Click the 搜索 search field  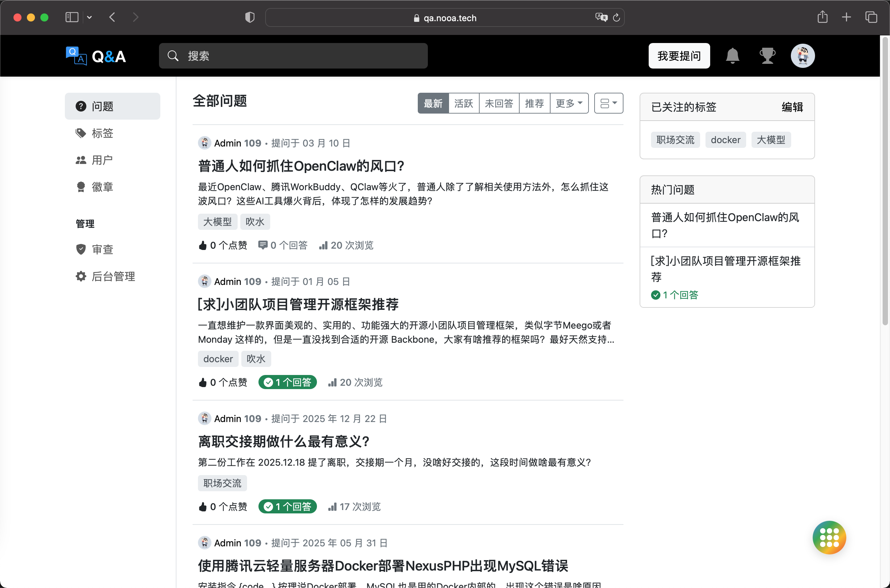click(293, 56)
